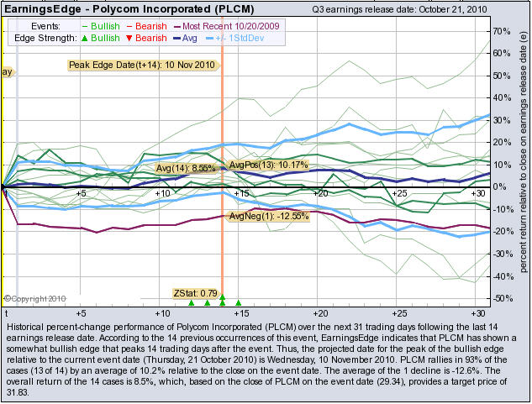This screenshot has height=404, width=532.
Task: Click the green triangle marker right of +15
Action: [x=239, y=302]
